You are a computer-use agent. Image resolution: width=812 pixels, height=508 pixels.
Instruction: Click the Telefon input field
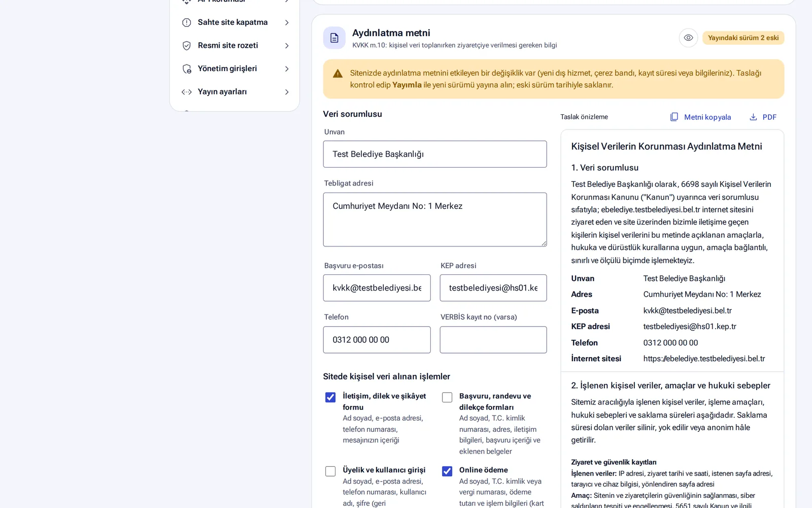tap(377, 340)
